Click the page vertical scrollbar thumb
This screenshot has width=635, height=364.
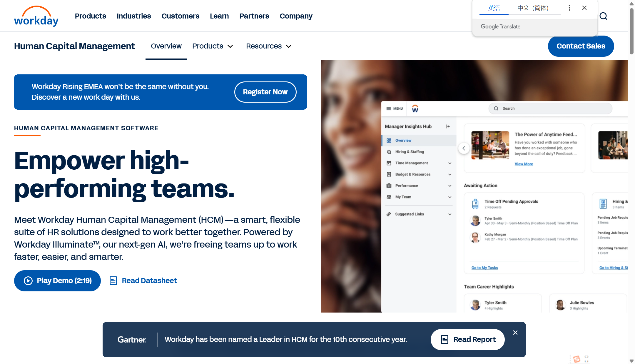631,31
